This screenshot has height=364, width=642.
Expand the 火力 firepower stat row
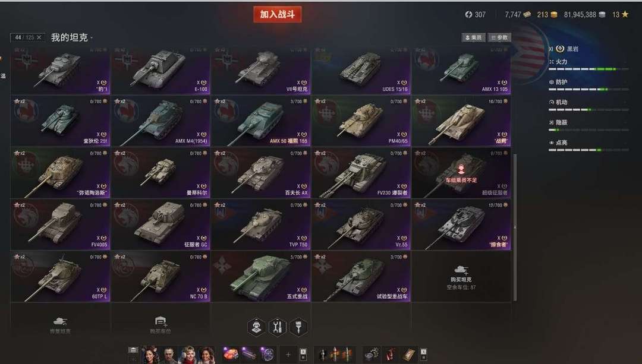click(588, 65)
